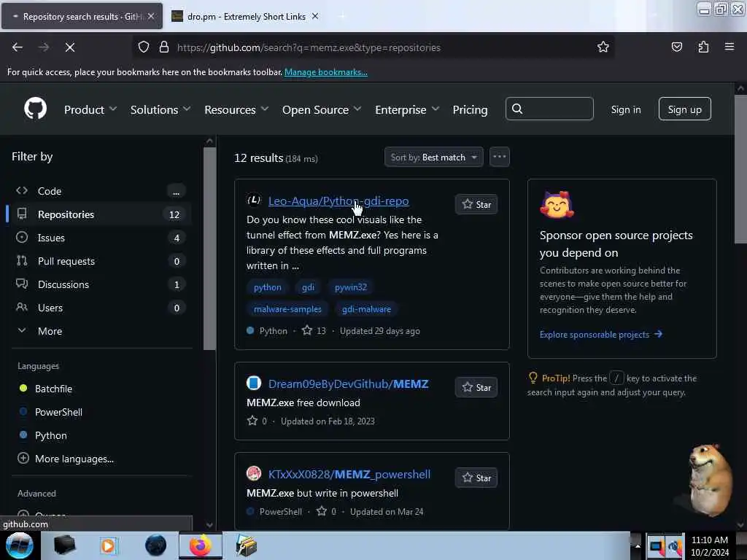
Task: Open the Firefox hamburger application menu
Action: click(x=729, y=47)
